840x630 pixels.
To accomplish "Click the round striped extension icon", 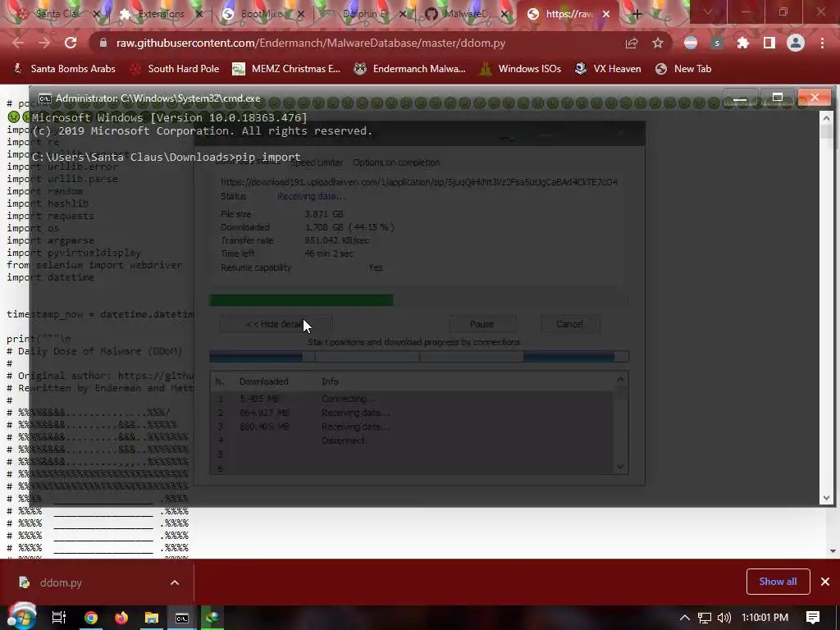I will point(691,43).
